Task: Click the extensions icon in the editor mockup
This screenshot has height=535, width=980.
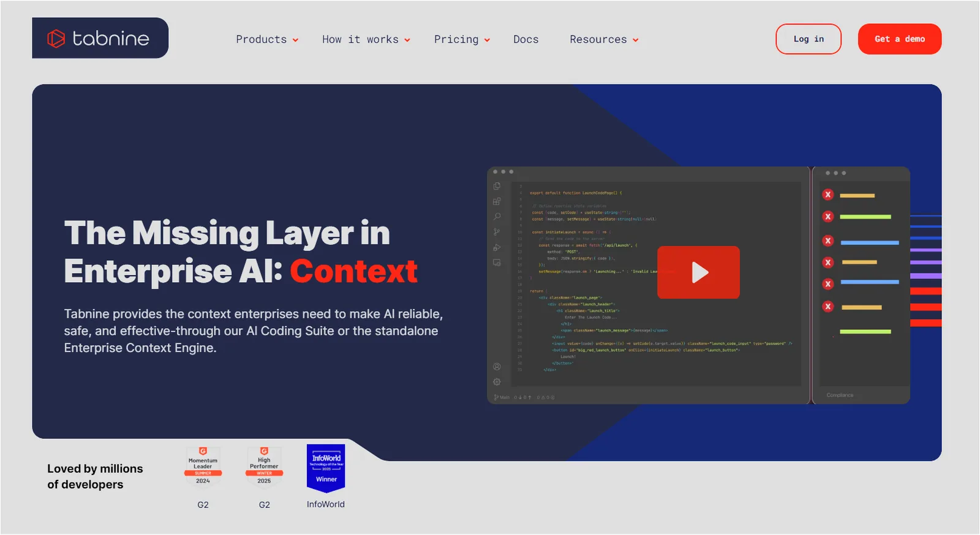Action: pyautogui.click(x=497, y=201)
